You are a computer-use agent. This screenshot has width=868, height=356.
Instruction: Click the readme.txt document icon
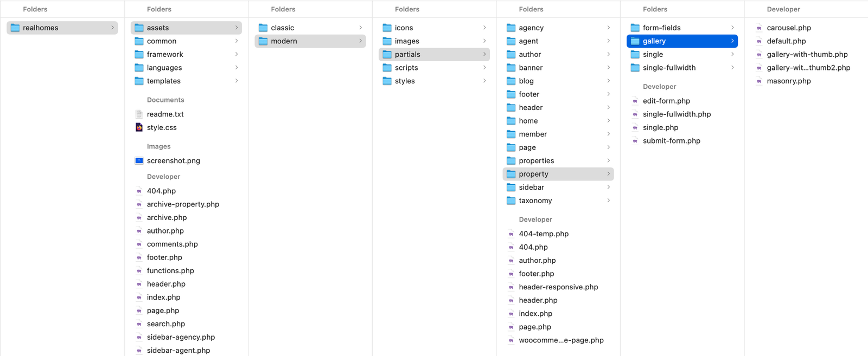(x=139, y=114)
